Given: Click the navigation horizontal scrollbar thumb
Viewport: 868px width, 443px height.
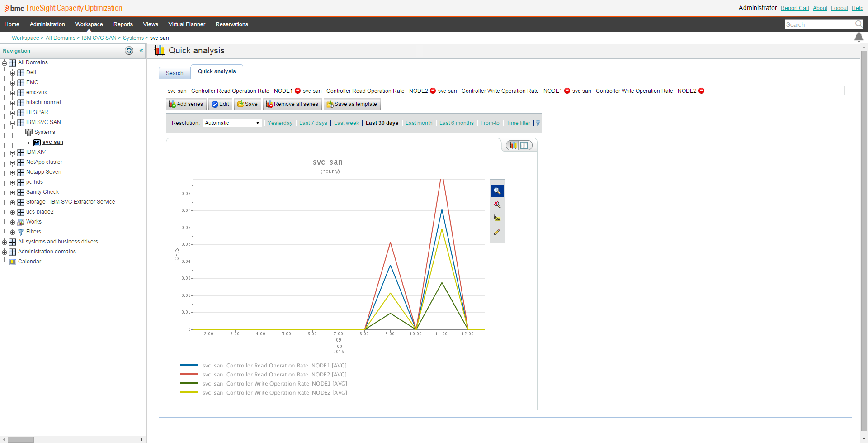Looking at the screenshot, I should [x=21, y=439].
